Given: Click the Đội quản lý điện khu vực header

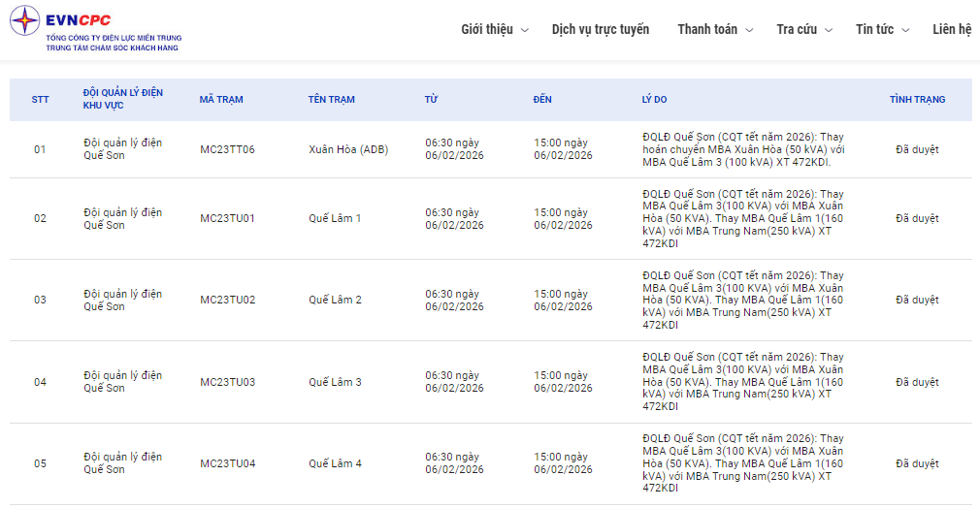Looking at the screenshot, I should [123, 99].
